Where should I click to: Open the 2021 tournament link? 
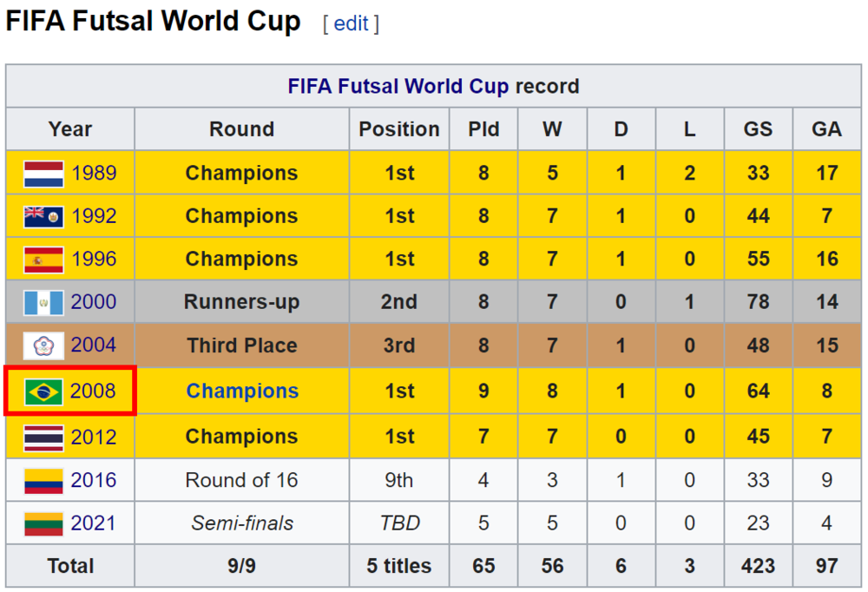93,523
